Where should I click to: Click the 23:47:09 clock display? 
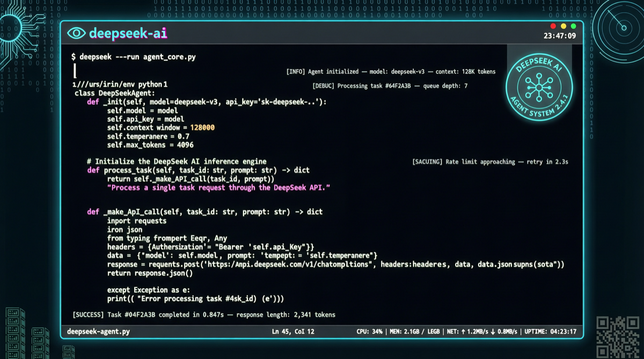(x=559, y=36)
